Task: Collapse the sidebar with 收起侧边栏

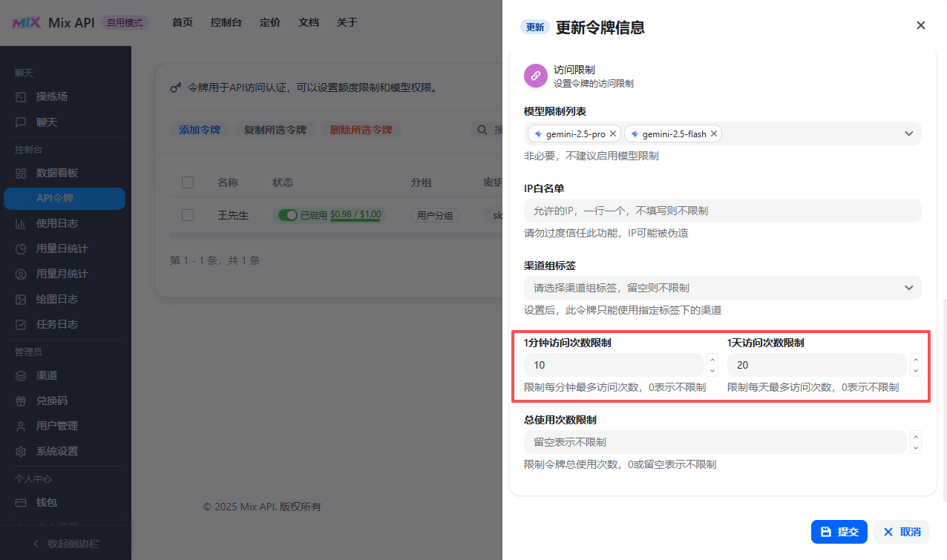Action: (x=65, y=544)
